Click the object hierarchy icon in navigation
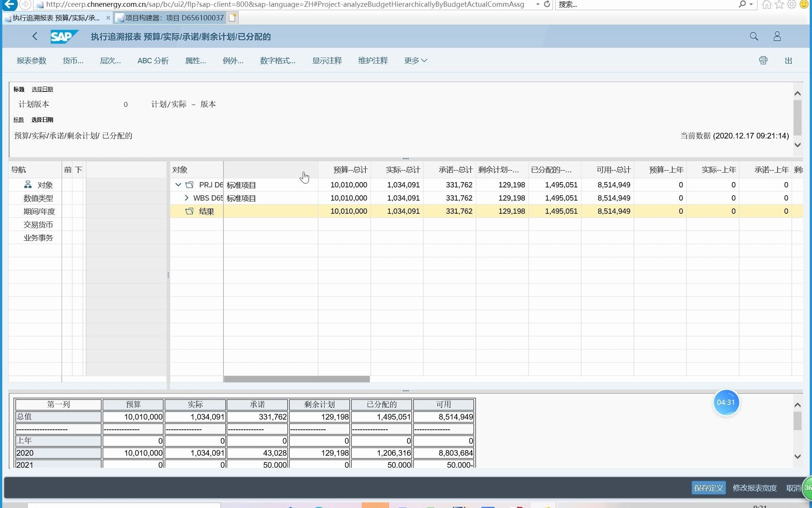The width and height of the screenshot is (812, 508). tap(28, 185)
